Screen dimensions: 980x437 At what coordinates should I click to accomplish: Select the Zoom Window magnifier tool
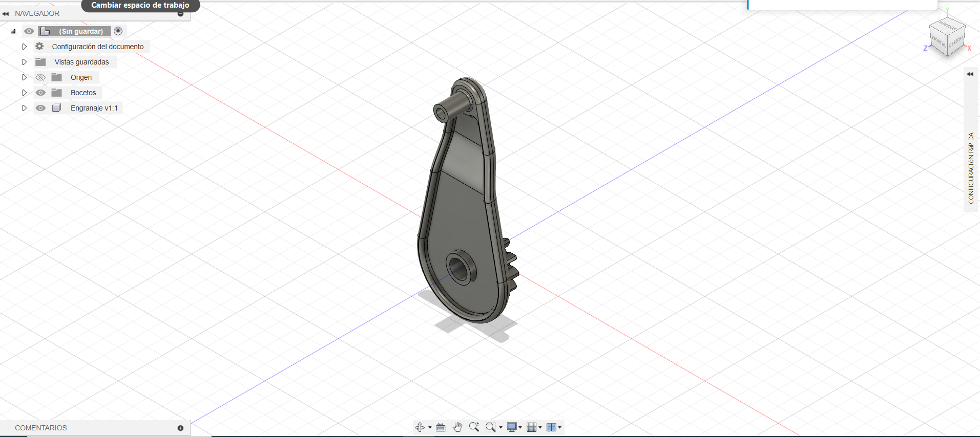pos(491,427)
